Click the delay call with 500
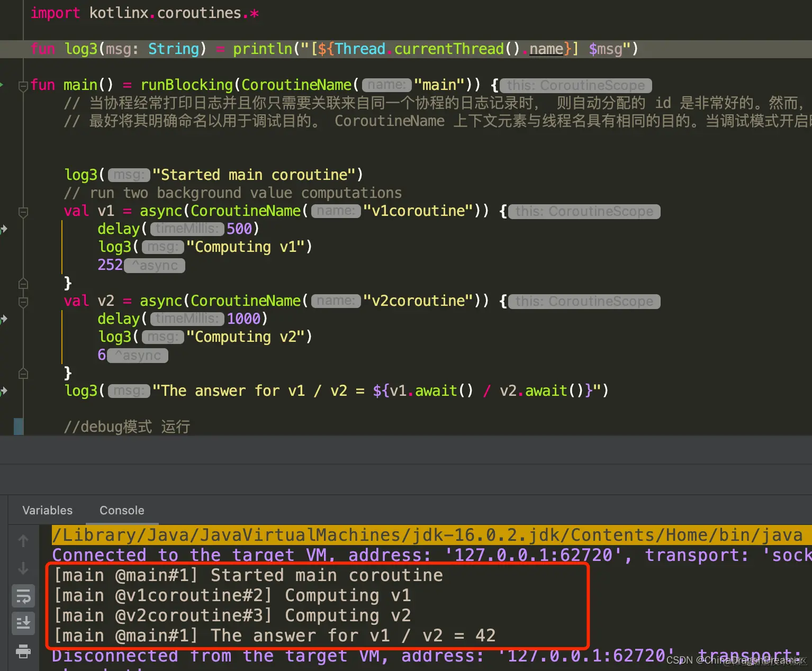Viewport: 812px width, 671px height. coord(119,229)
